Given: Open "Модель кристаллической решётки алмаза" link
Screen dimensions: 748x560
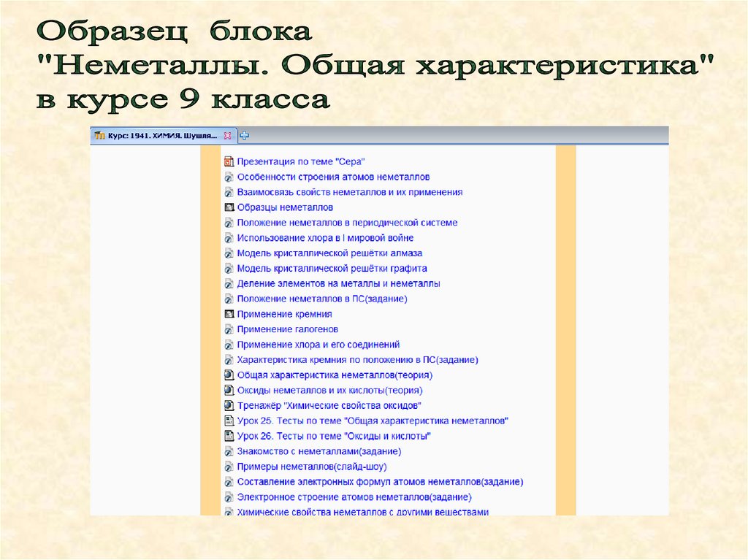Looking at the screenshot, I should coord(329,253).
